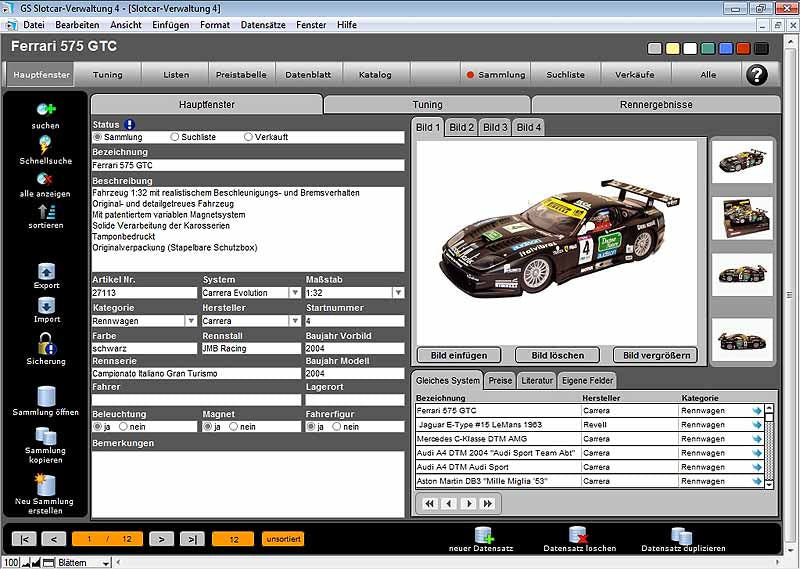Create a new record with neuer Datensatz
800x569 pixels.
tap(483, 535)
